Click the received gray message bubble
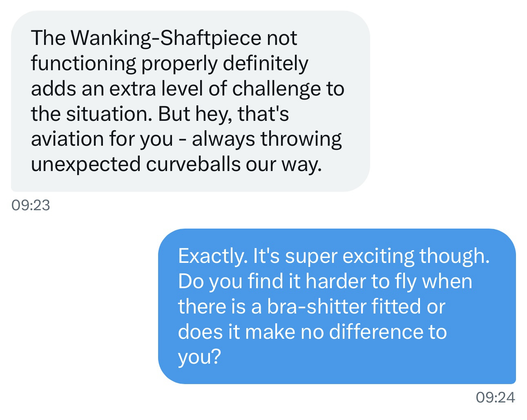Screen dimensions: 527x420 pyautogui.click(x=190, y=101)
